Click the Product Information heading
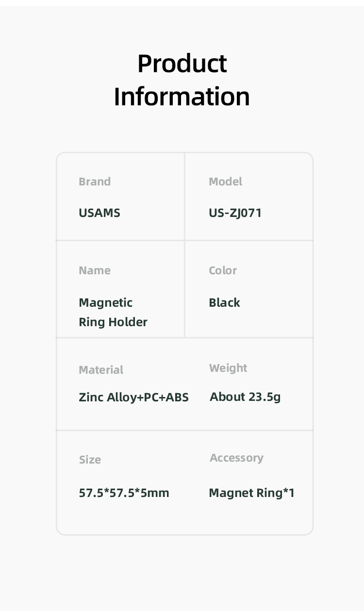Screen dimensions: 364x612 (x=182, y=80)
